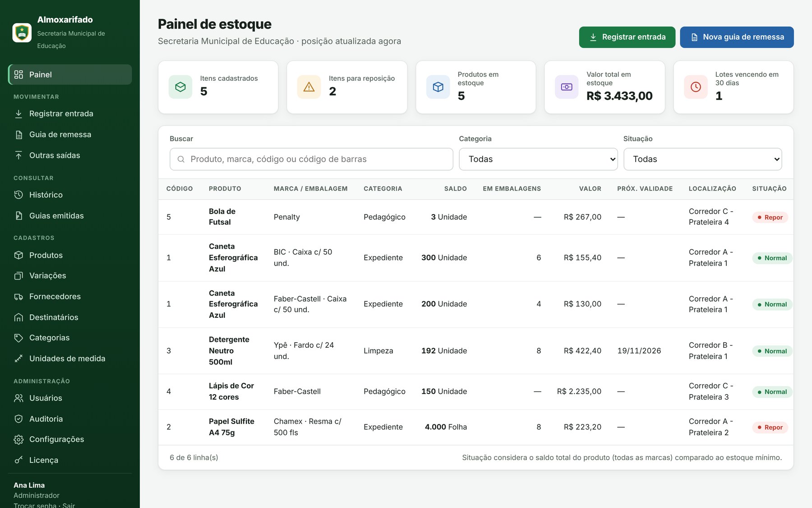
Task: Click the Unidades de medida ruler icon
Action: [x=18, y=359]
